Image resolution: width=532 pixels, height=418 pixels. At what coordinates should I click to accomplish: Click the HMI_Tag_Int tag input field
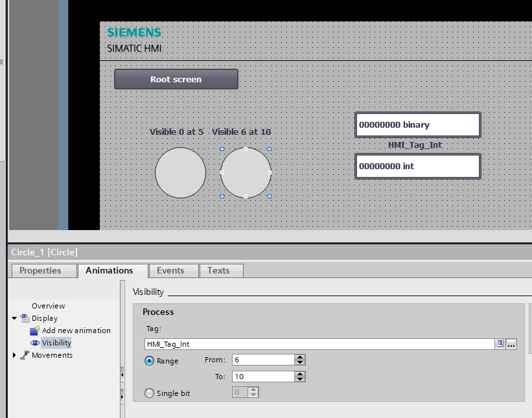(319, 344)
